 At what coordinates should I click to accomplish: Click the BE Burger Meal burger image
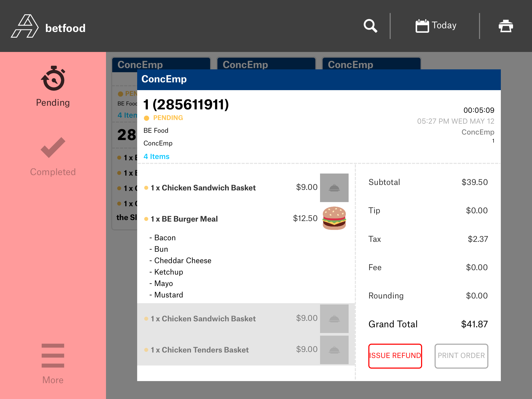click(x=334, y=218)
